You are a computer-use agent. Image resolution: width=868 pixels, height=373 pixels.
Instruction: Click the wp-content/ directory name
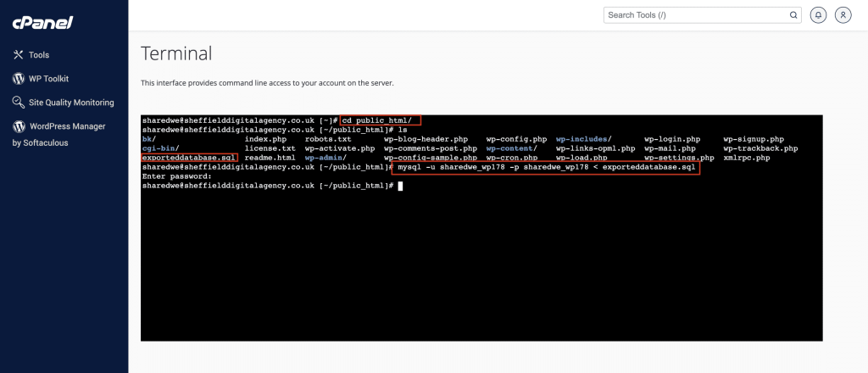click(512, 148)
